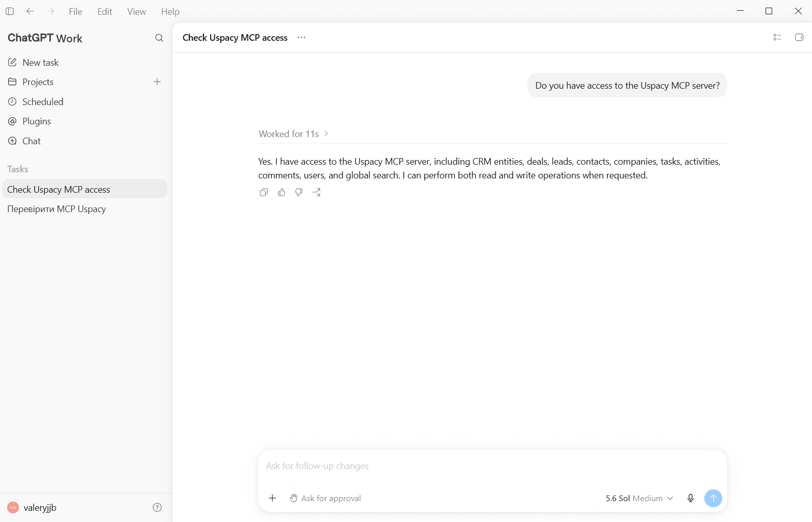Maximize the application window

769,11
